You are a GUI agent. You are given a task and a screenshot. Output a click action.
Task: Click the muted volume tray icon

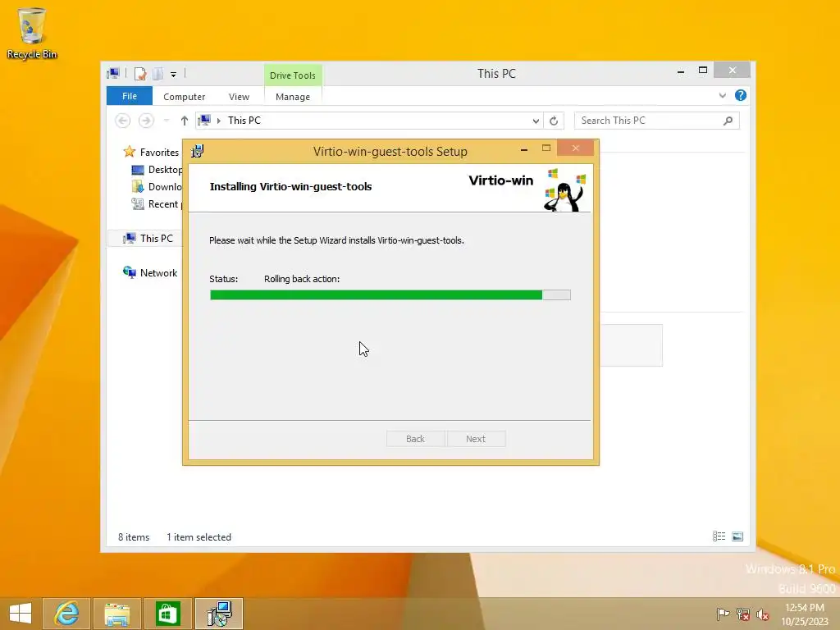pos(763,614)
